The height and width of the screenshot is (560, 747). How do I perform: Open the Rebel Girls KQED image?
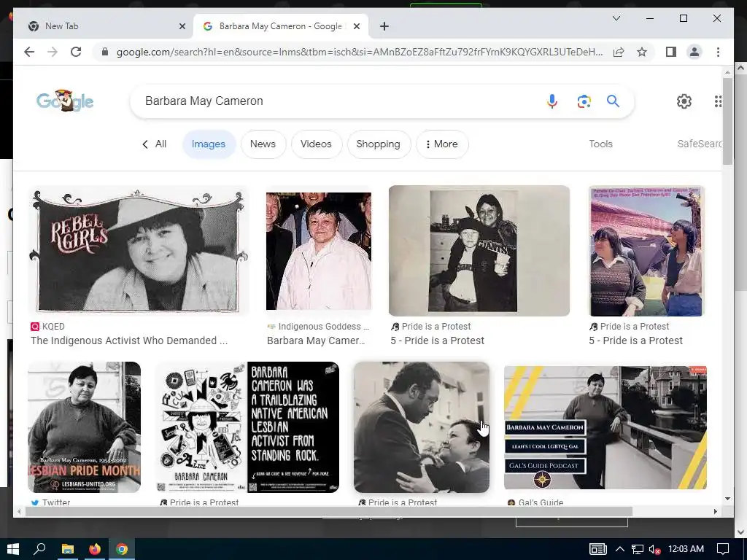(139, 251)
